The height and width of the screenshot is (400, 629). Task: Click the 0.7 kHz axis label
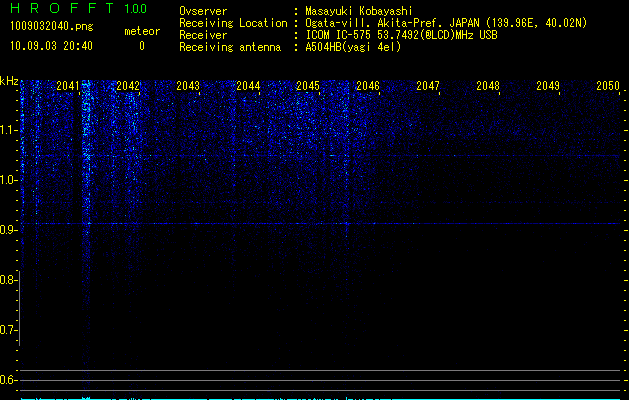pyautogui.click(x=8, y=330)
